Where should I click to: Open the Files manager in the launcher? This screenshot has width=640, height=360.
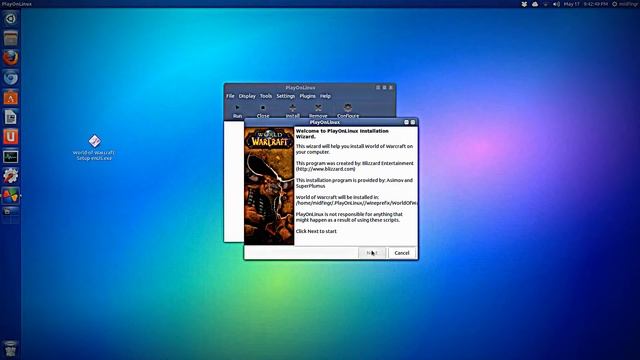click(x=11, y=38)
